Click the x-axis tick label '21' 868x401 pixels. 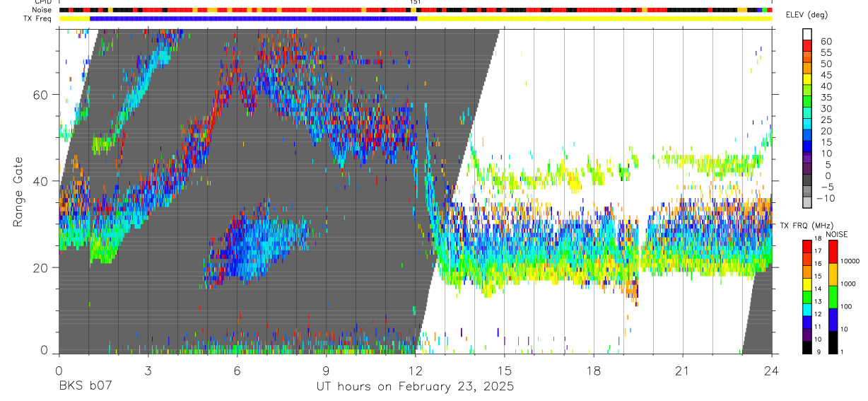point(683,371)
